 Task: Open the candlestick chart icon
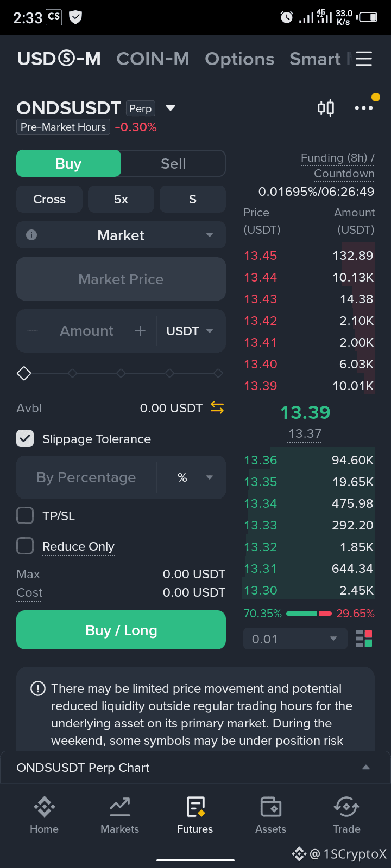(x=326, y=108)
